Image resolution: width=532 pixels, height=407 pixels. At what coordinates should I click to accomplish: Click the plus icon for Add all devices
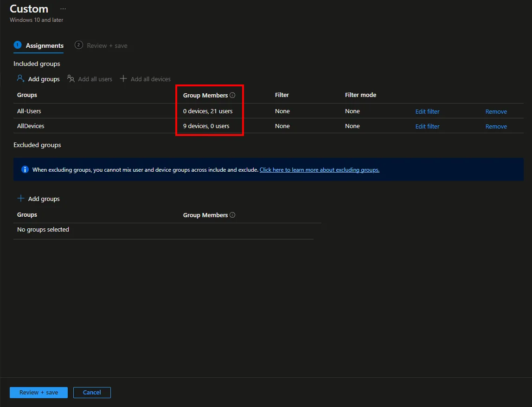click(123, 79)
